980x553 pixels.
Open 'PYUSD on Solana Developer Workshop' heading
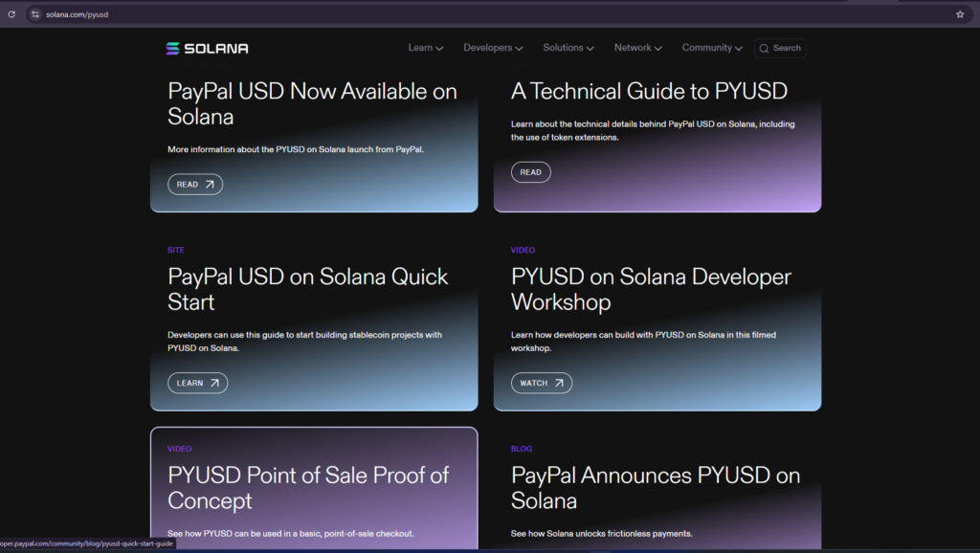click(651, 289)
